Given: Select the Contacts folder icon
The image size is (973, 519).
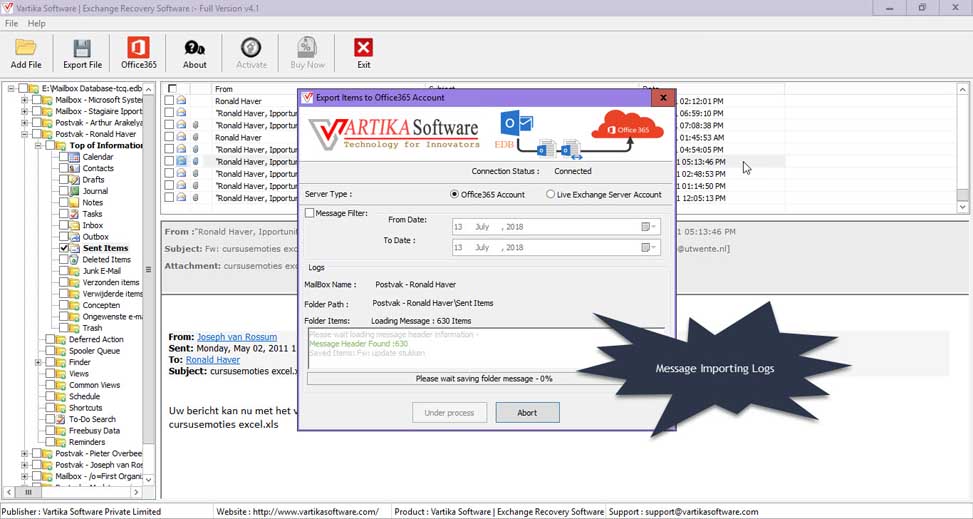Looking at the screenshot, I should tap(74, 168).
